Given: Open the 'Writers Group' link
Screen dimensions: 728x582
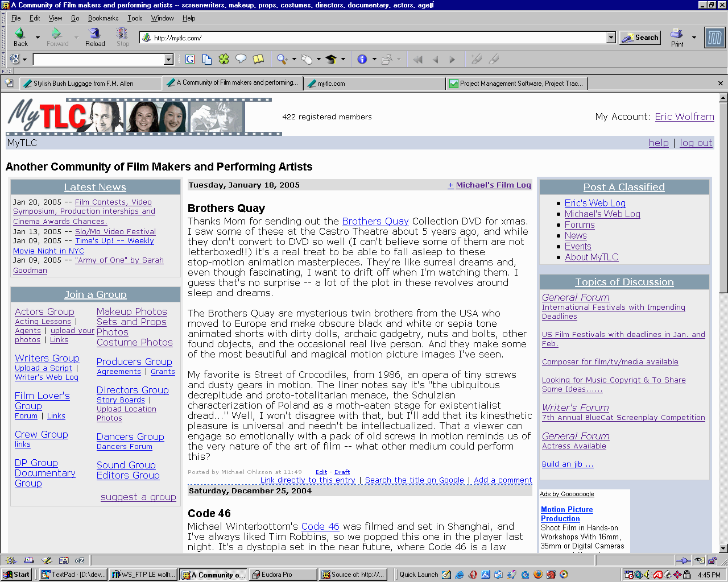Looking at the screenshot, I should click(47, 358).
